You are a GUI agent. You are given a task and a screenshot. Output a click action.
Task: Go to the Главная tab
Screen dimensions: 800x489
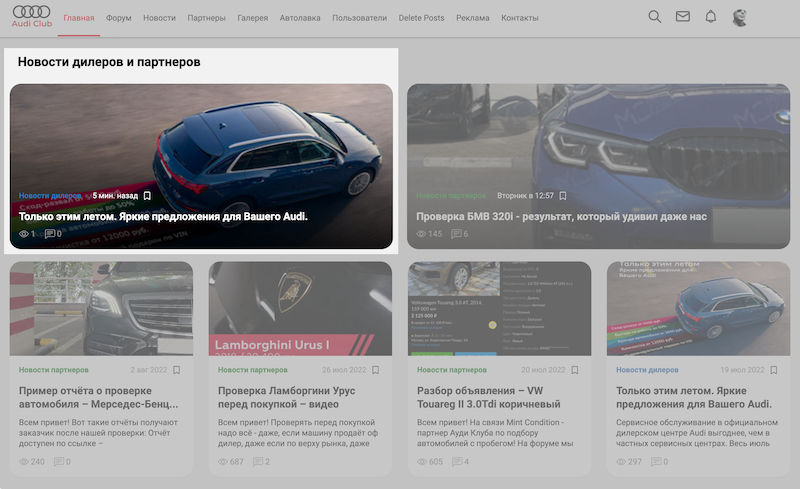[x=79, y=18]
